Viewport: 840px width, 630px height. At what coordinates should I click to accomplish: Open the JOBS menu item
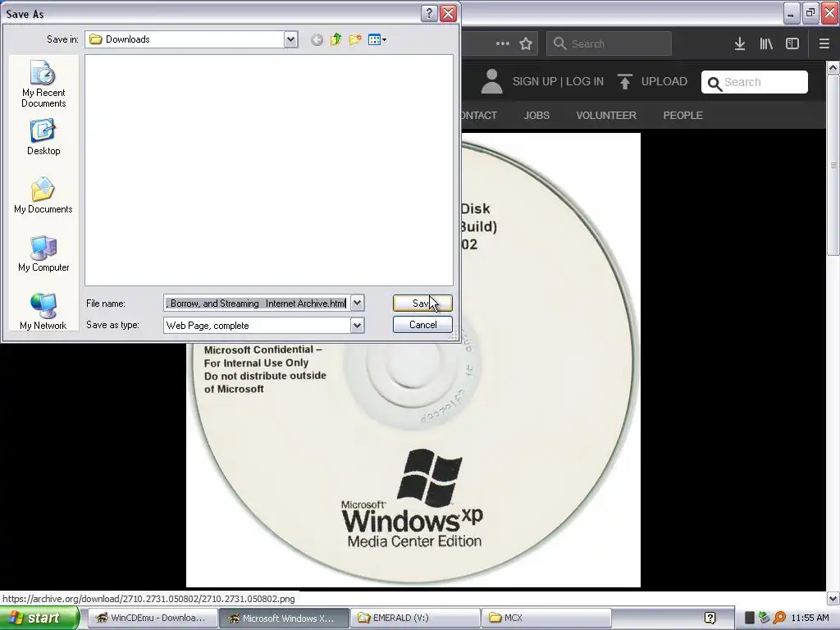[536, 115]
